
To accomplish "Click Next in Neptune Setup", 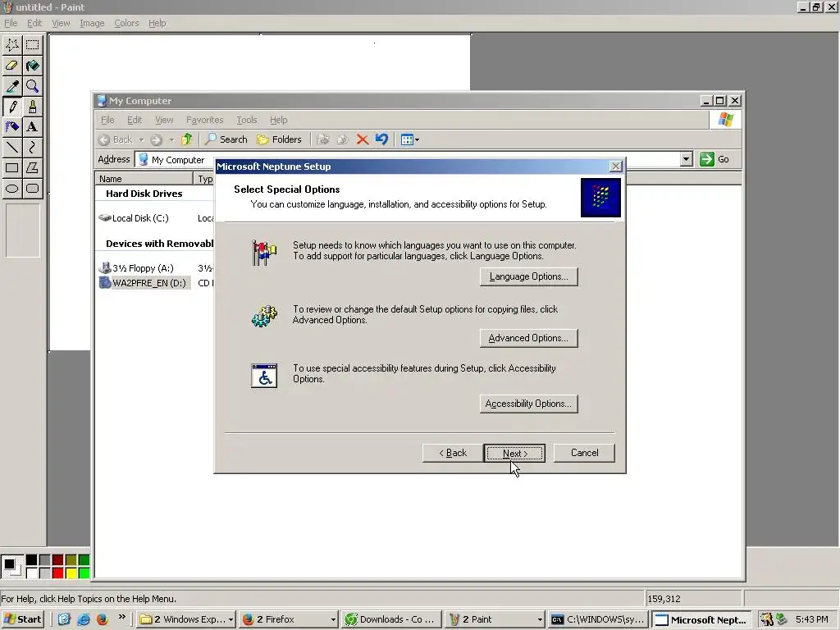I will pyautogui.click(x=515, y=453).
